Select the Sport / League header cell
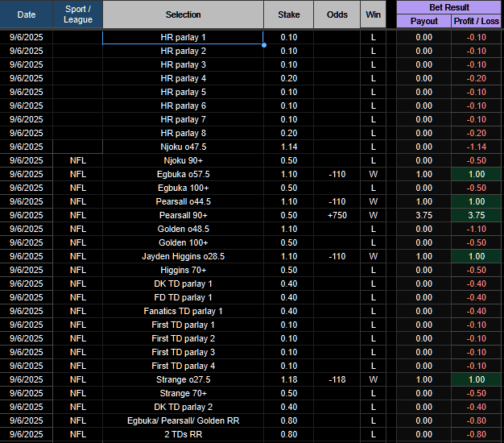504x443 pixels. tap(78, 14)
